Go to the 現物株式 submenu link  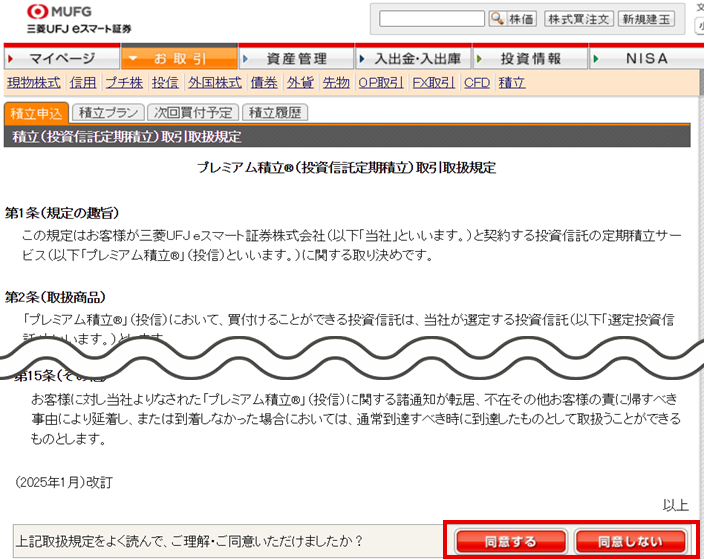33,83
